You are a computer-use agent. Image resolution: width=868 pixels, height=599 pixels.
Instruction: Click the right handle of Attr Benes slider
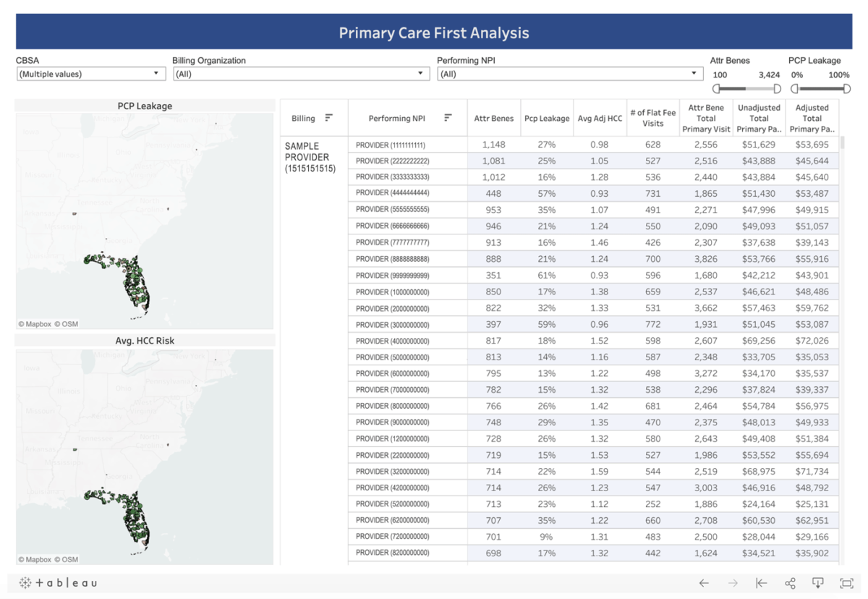tap(777, 88)
